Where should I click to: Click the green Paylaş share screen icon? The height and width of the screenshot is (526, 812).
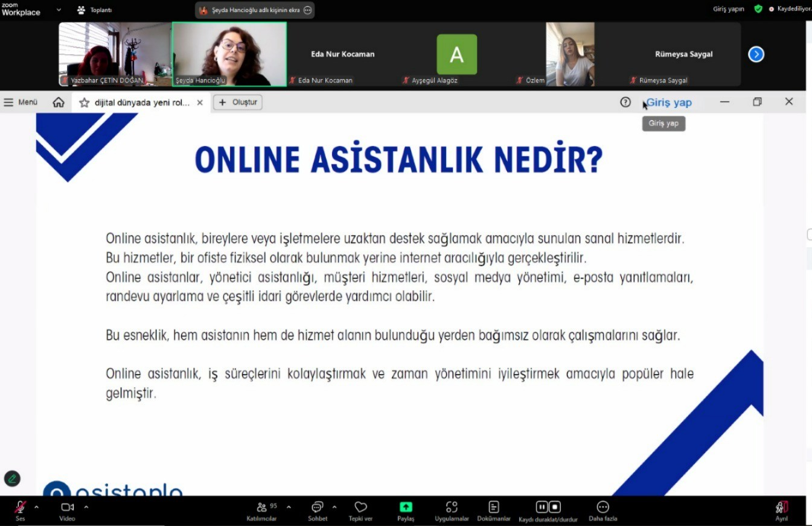pos(406,507)
